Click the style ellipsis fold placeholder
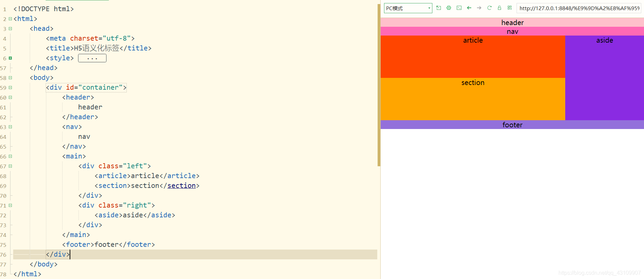The height and width of the screenshot is (279, 644). pos(92,58)
